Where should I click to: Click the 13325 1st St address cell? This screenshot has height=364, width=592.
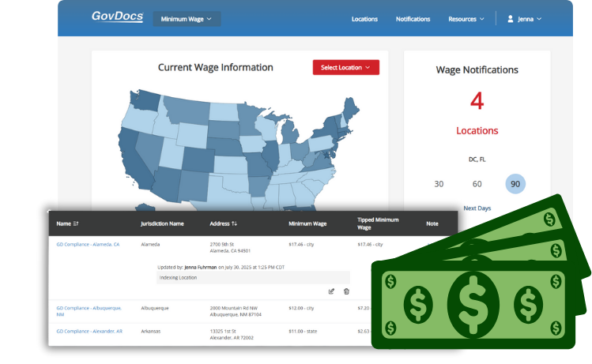coord(232,334)
